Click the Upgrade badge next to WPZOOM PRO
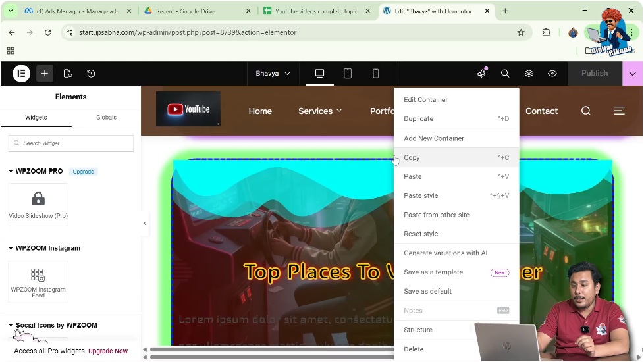This screenshot has height=362, width=644. [84, 172]
